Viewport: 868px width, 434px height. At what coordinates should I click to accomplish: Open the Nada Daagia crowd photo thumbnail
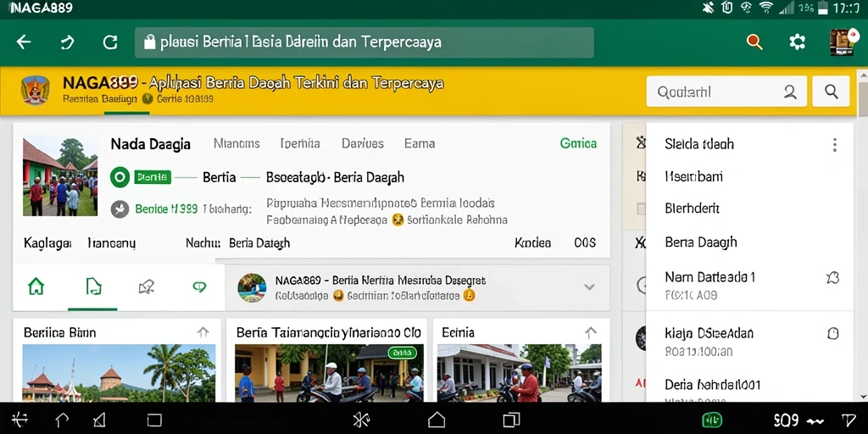click(x=60, y=176)
